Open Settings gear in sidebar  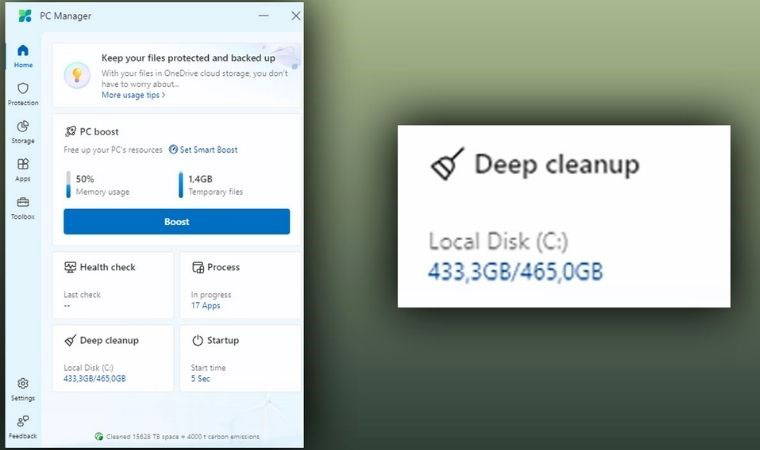pyautogui.click(x=23, y=388)
